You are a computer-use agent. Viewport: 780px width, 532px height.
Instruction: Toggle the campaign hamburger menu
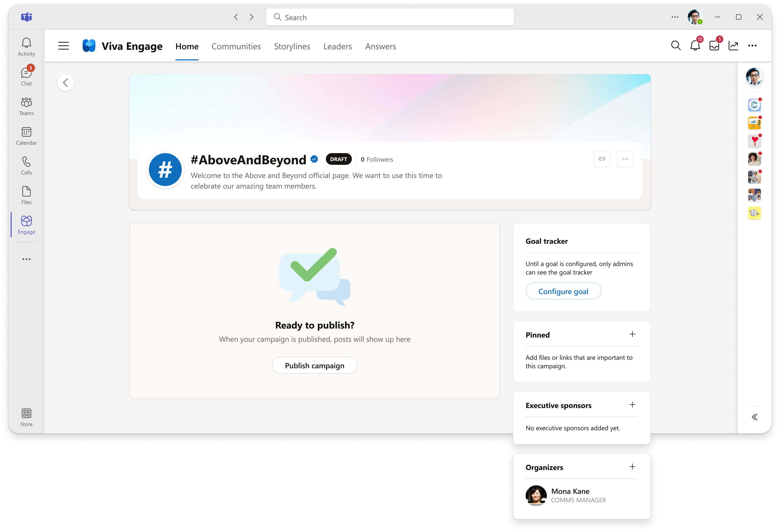[x=64, y=46]
